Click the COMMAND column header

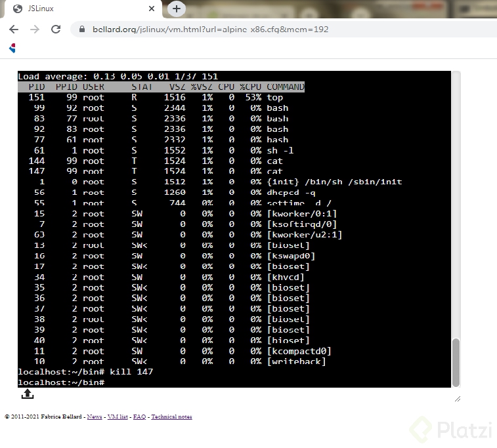(x=286, y=87)
